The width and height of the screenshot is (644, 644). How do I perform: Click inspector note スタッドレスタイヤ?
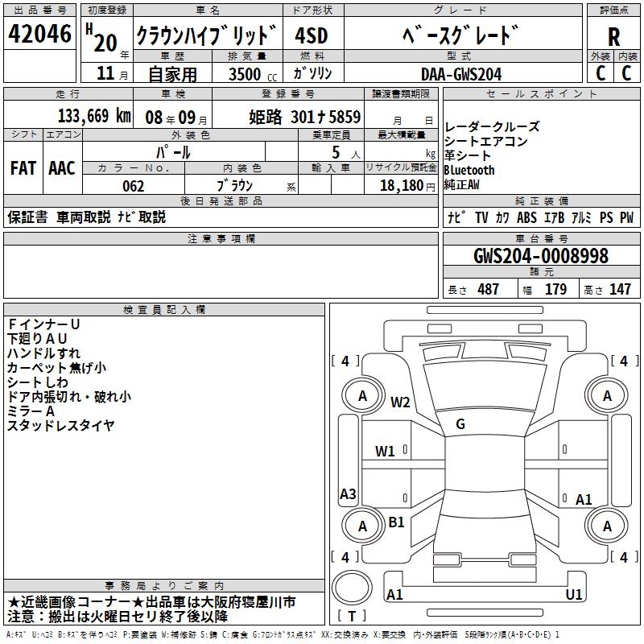pyautogui.click(x=61, y=426)
